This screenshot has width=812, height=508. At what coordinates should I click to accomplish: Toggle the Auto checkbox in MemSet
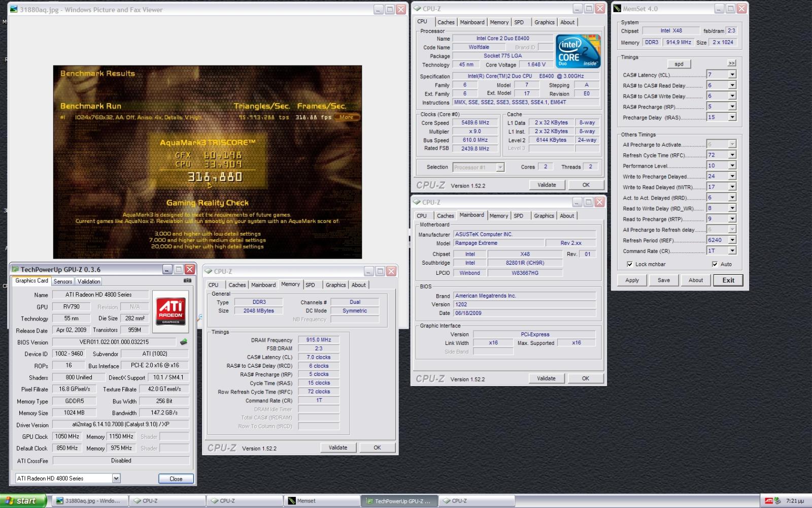click(715, 264)
